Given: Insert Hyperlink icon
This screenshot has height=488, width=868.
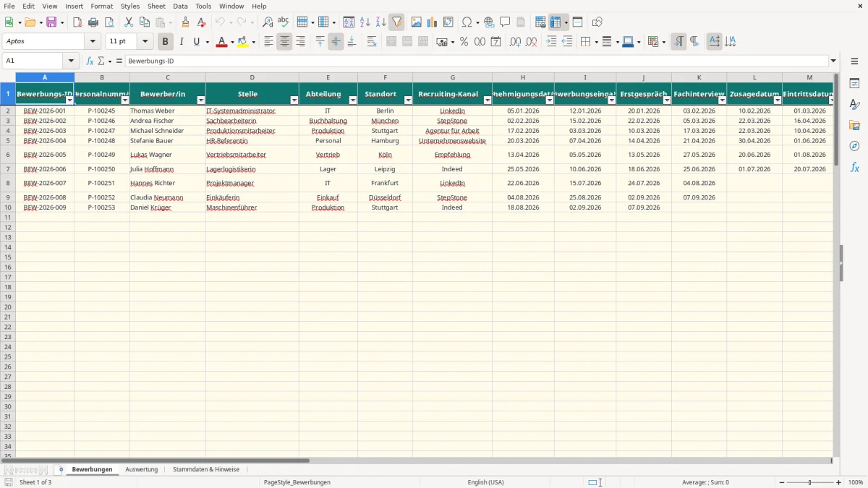Looking at the screenshot, I should 489,22.
